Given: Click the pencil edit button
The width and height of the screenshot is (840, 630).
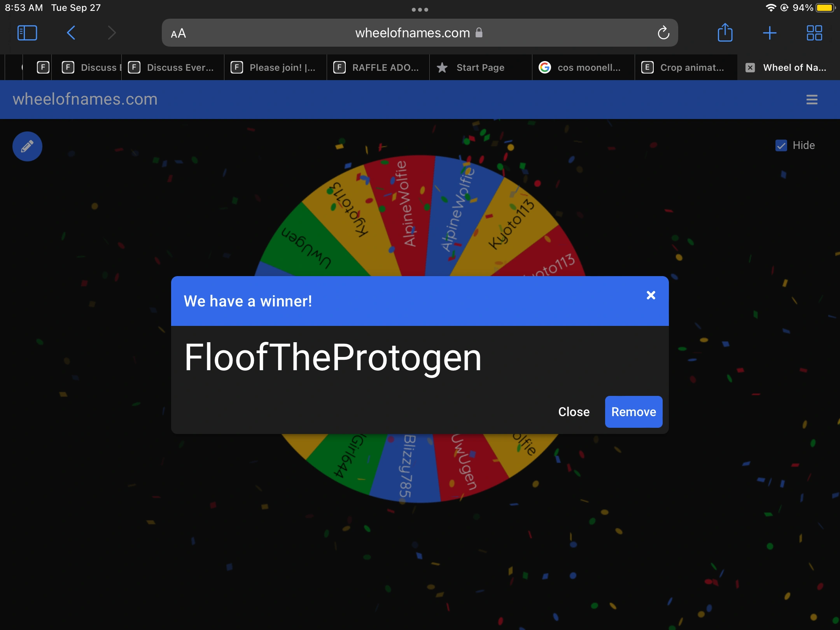Looking at the screenshot, I should 27,147.
